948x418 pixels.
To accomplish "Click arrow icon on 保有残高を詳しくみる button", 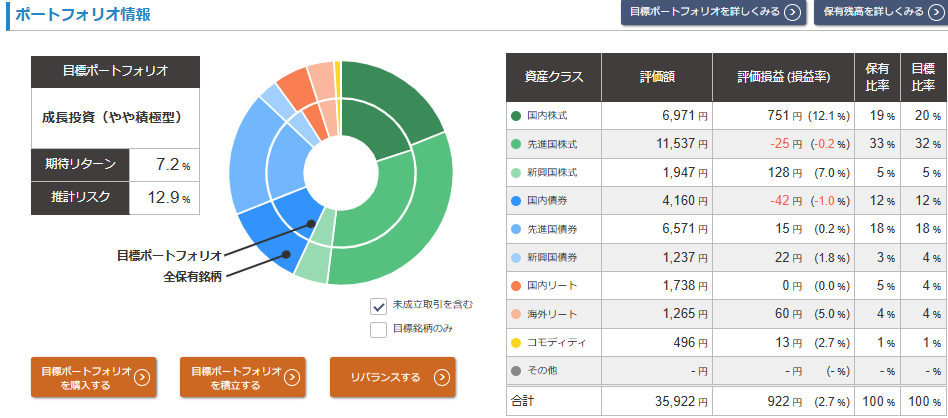I will (933, 13).
